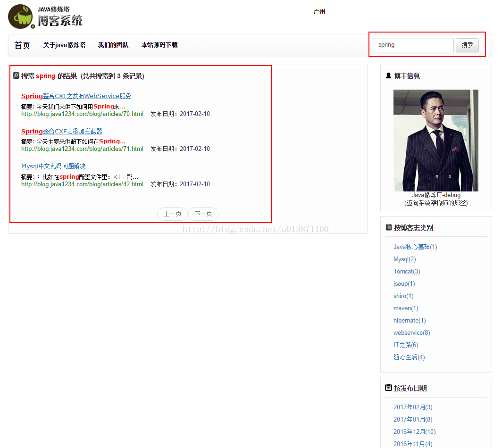Image resolution: width=502 pixels, height=448 pixels.
Task: Show posts from 2017年01月(8)
Action: click(413, 419)
